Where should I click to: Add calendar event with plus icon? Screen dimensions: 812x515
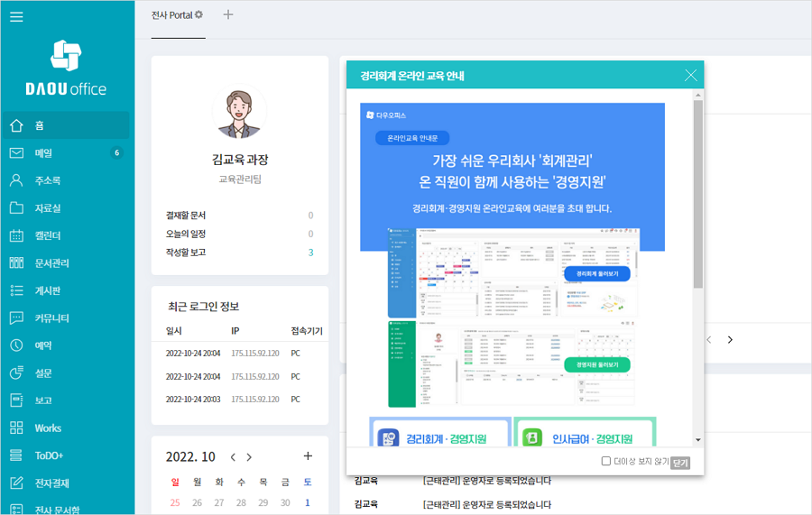308,456
